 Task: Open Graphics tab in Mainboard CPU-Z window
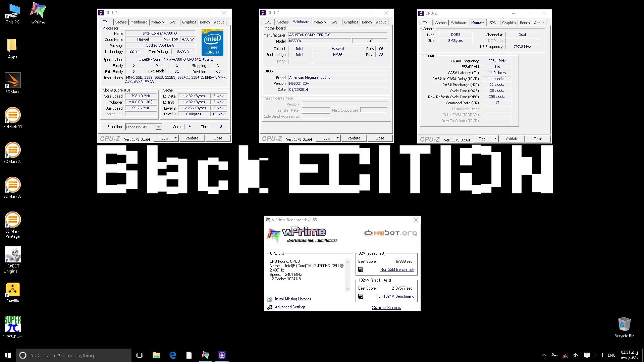tap(351, 22)
